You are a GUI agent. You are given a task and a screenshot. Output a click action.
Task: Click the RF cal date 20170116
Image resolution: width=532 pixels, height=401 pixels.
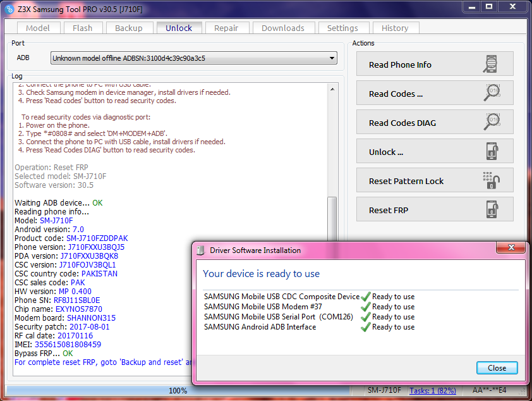pyautogui.click(x=75, y=336)
